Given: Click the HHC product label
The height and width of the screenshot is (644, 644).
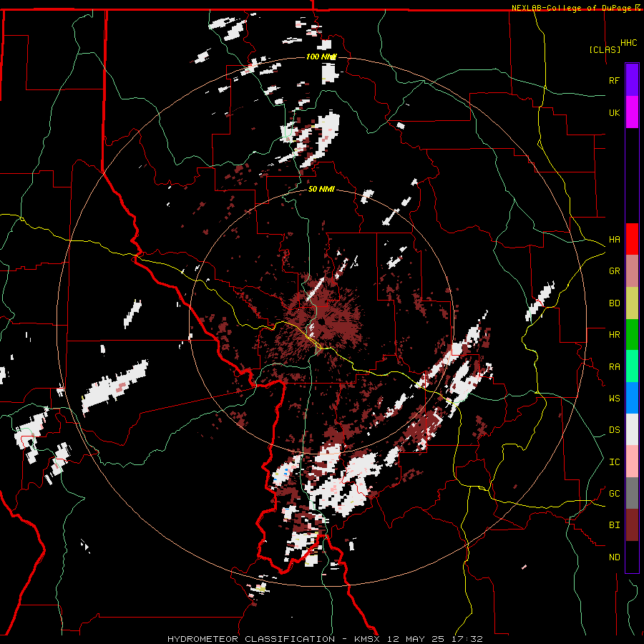Looking at the screenshot, I should pos(629,43).
